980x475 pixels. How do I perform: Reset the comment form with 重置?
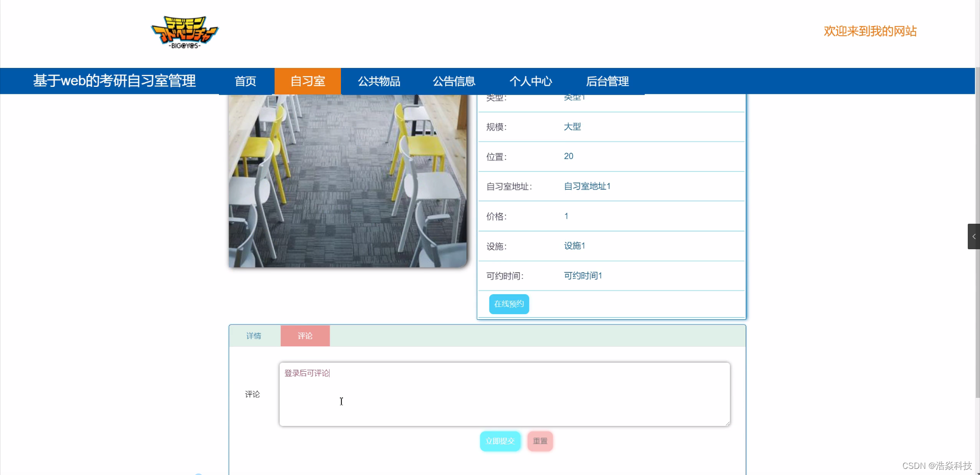(540, 441)
